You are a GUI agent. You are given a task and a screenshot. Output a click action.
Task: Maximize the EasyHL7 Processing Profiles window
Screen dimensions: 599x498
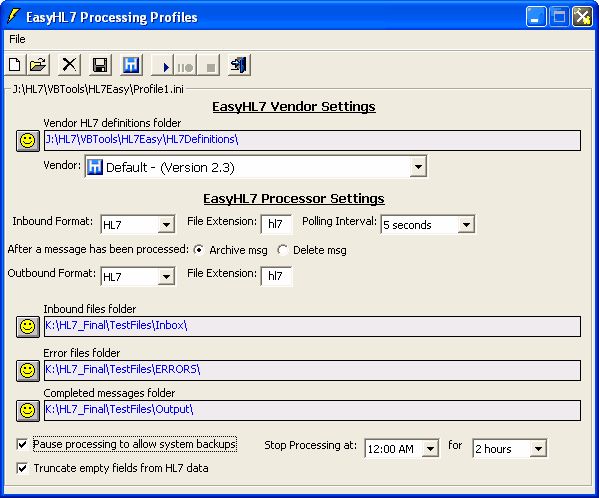559,17
